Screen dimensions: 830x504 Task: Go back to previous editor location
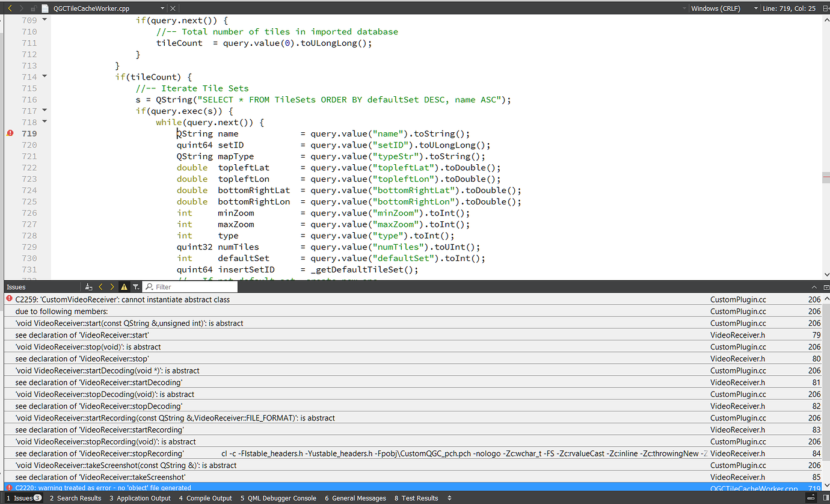pos(10,8)
